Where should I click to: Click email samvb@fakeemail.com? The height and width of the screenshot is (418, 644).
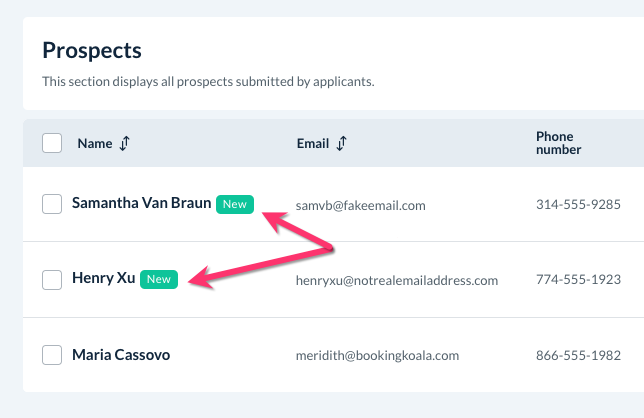[360, 205]
